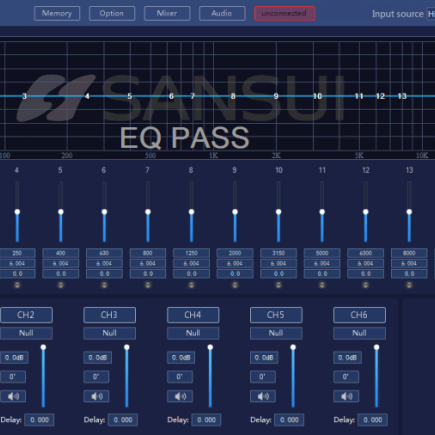Select EQ node 7 on the curve

click(192, 96)
